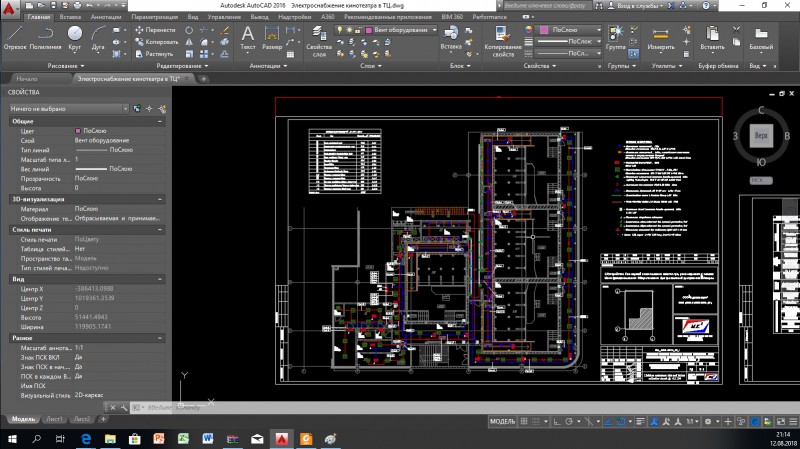Select the Полилиния polyline tool

pos(45,38)
